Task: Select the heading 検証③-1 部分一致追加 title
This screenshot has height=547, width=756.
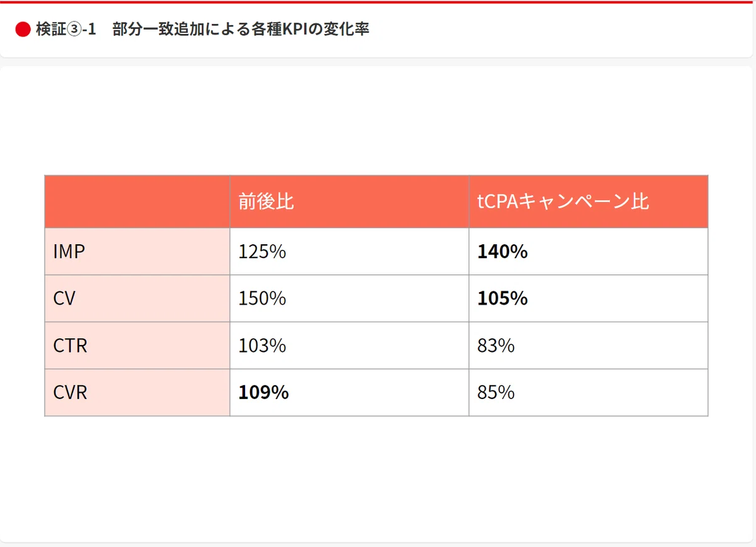Action: pos(202,30)
